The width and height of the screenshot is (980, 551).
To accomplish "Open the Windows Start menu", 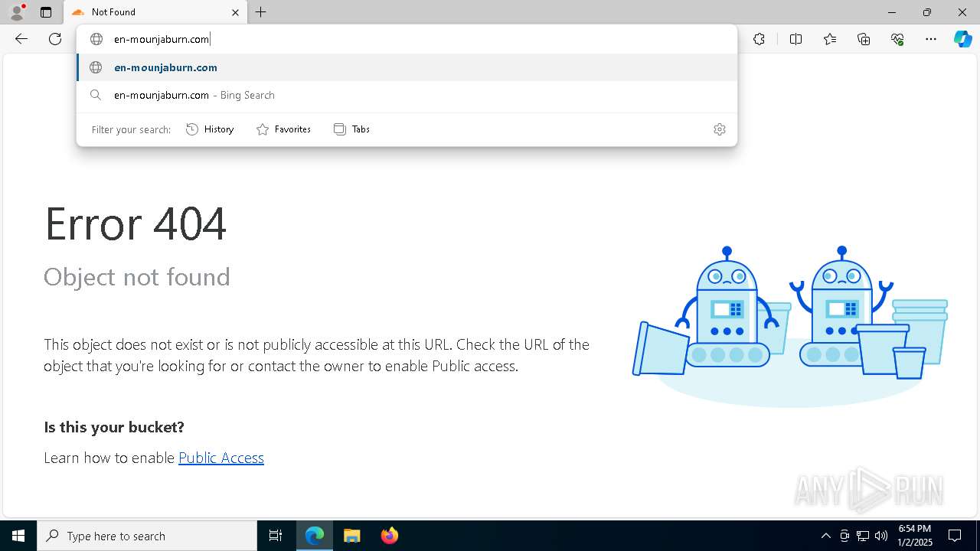I will point(18,536).
